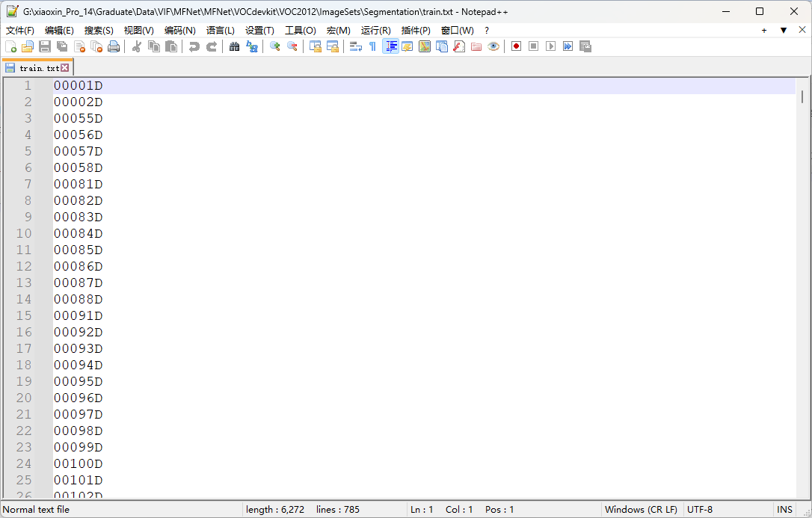The image size is (812, 518).
Task: Toggle word wrap in toolbar
Action: (355, 46)
